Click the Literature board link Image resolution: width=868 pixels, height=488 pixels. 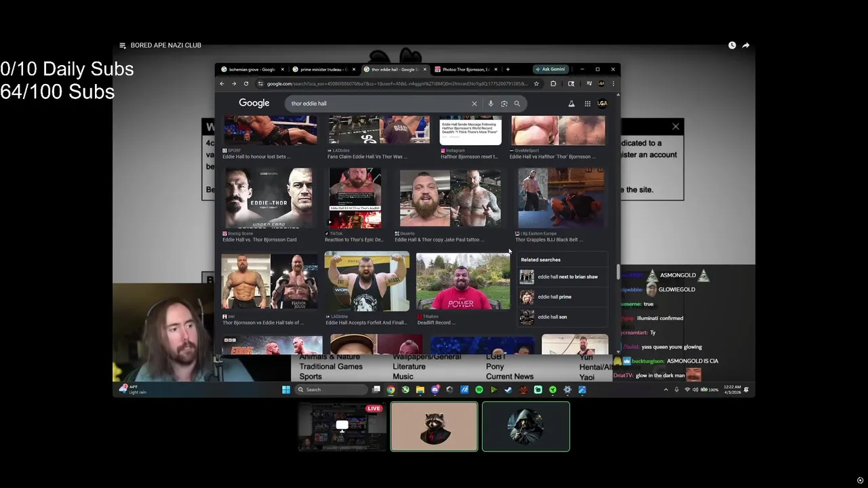point(409,367)
